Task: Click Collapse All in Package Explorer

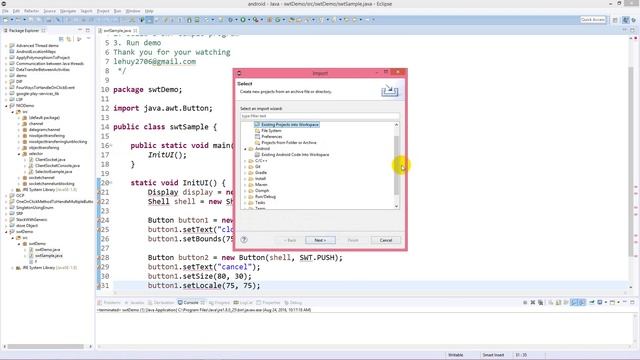Action: [x=61, y=39]
